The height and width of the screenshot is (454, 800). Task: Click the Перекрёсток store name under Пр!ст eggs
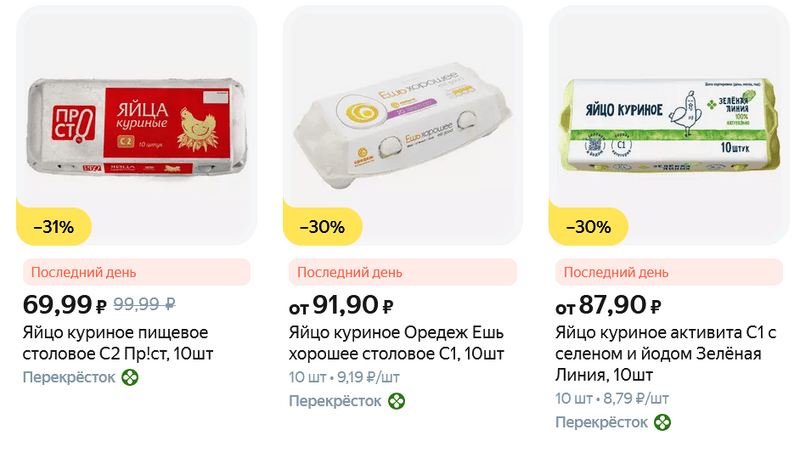point(69,377)
